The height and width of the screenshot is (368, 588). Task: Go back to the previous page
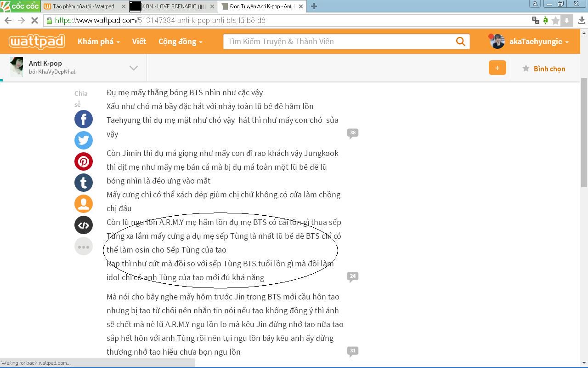(x=8, y=20)
